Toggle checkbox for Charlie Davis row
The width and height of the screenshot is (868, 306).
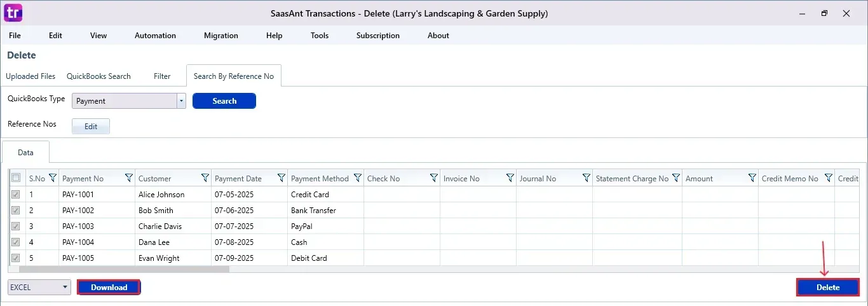coord(16,226)
